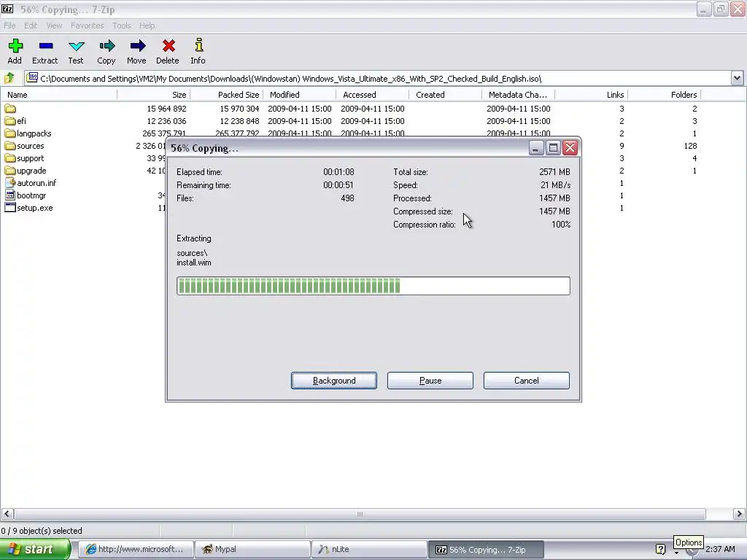Click the "2571 MB" total size value

tap(554, 172)
